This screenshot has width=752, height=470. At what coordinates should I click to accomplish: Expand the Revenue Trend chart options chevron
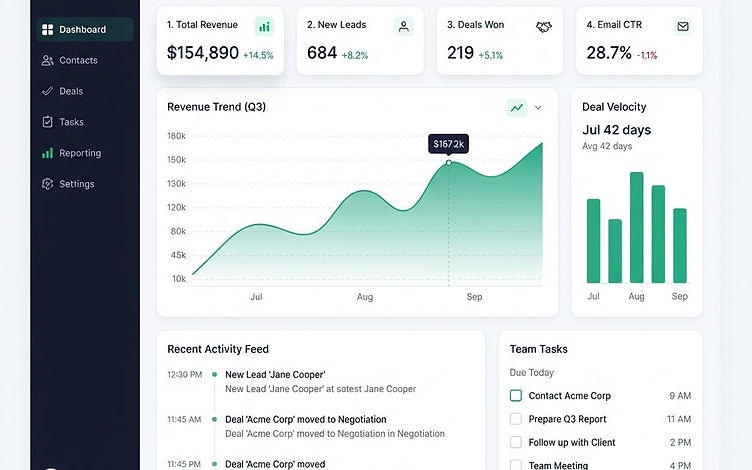(x=538, y=108)
